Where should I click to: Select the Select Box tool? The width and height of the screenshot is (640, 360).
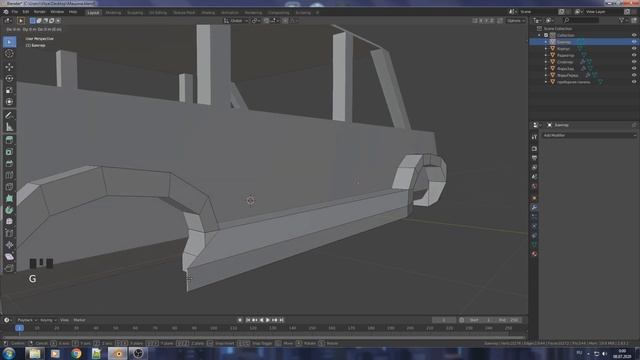click(x=9, y=42)
